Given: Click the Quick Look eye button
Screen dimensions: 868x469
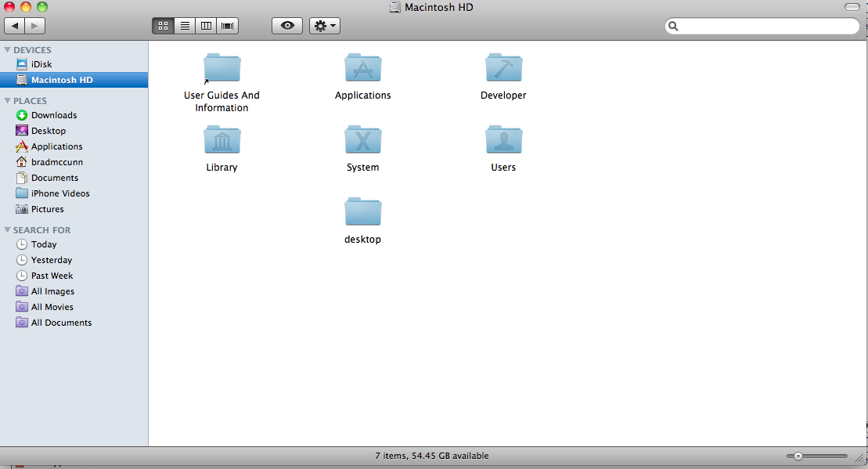Looking at the screenshot, I should point(287,26).
